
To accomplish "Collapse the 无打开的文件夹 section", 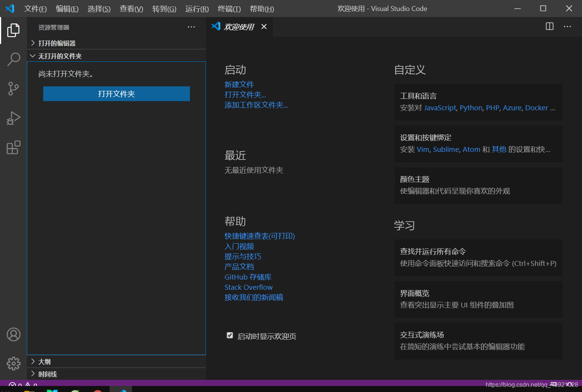I will [116, 56].
